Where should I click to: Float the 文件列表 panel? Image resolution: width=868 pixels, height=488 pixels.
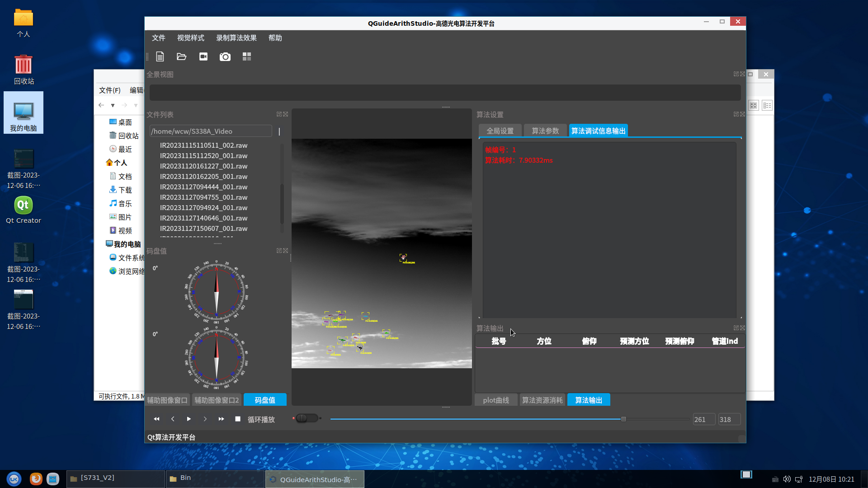point(279,114)
